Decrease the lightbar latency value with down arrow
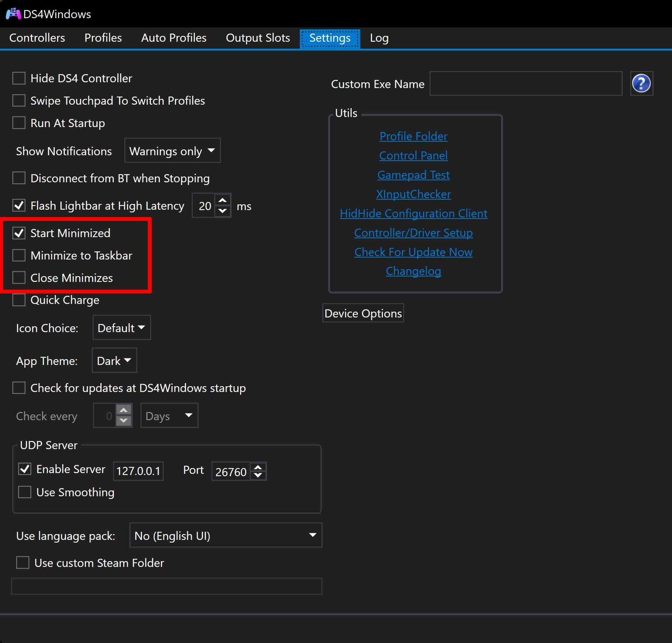Viewport: 672px width, 643px height. pos(223,211)
